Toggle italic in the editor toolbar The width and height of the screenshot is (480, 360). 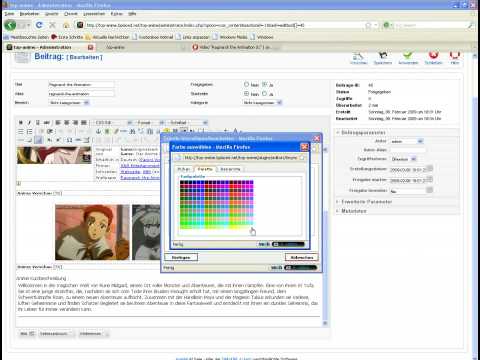29,123
